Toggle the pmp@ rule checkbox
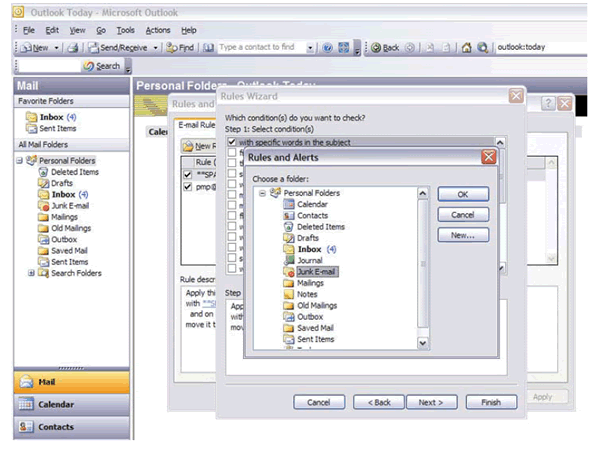 188,187
